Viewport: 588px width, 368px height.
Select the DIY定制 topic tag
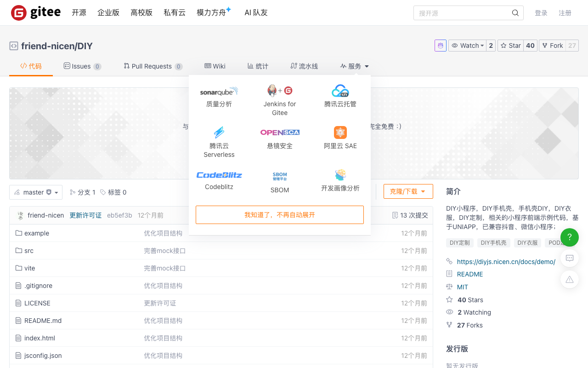point(460,242)
